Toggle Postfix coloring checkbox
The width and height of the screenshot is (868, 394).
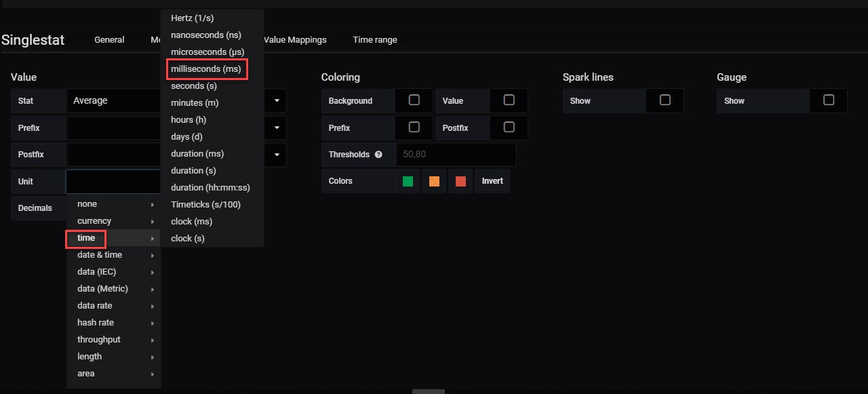point(509,127)
